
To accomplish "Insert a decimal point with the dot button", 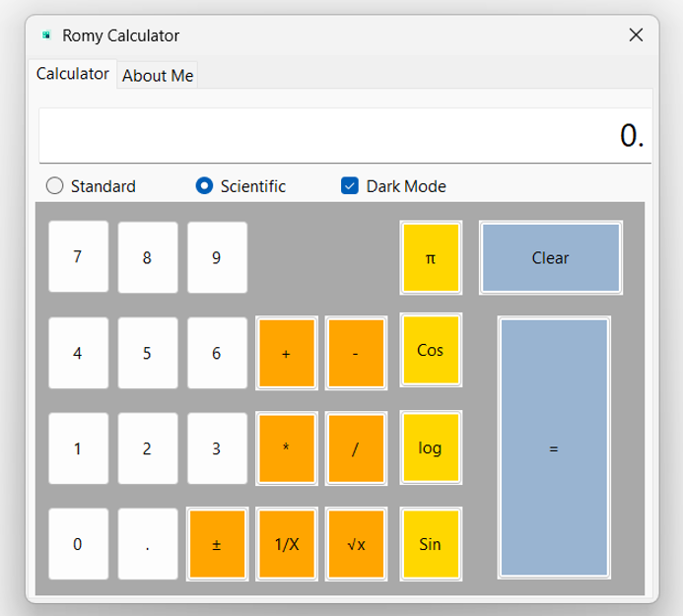I will [148, 544].
